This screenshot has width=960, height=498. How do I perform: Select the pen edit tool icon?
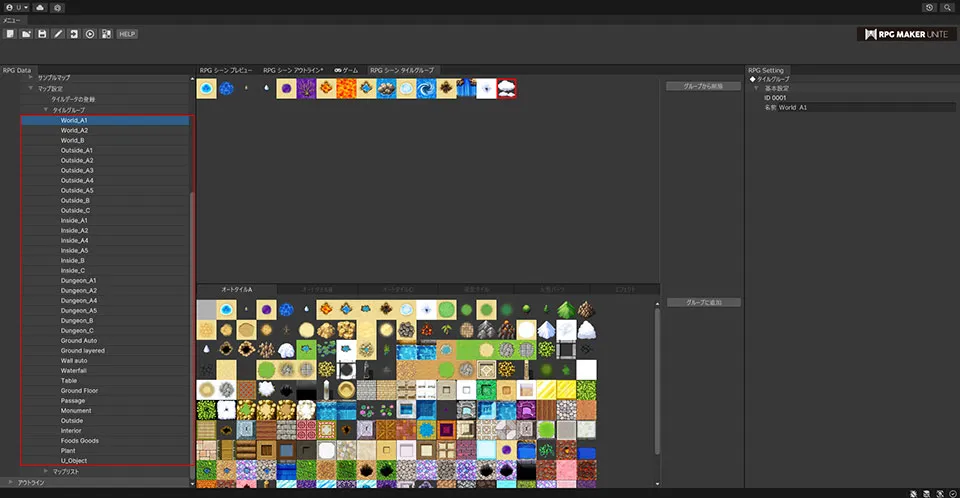[58, 34]
